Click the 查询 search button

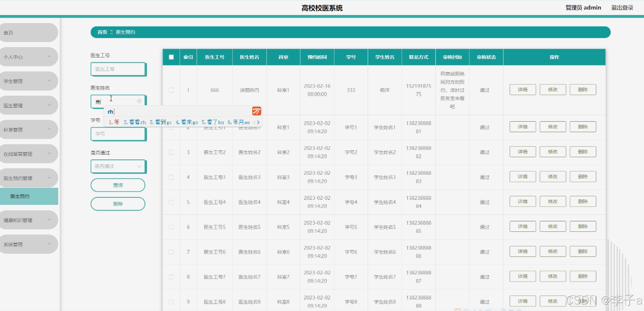[x=118, y=185]
